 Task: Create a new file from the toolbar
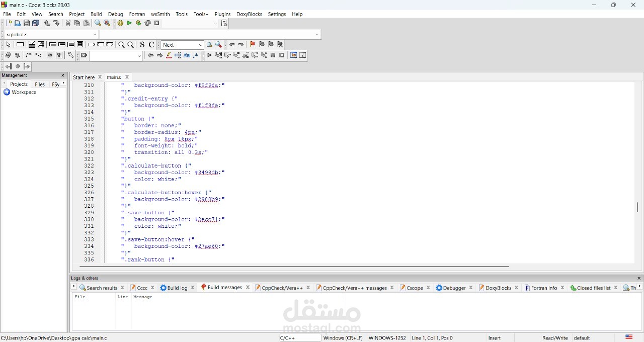[x=9, y=23]
